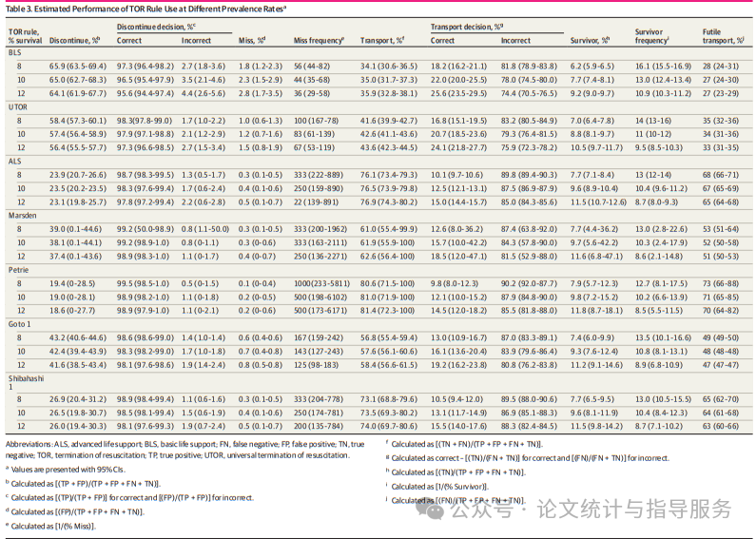Click cell '250 (136-2271)'
The width and height of the screenshot is (756, 539).
pyautogui.click(x=320, y=256)
